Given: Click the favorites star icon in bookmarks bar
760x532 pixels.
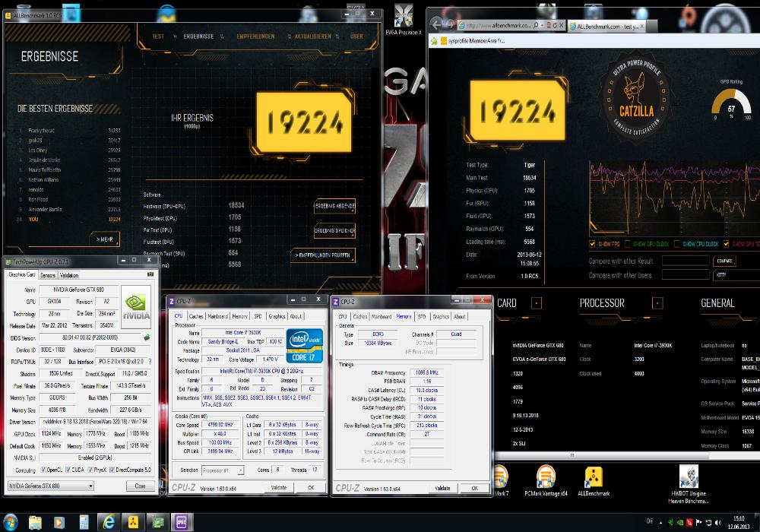Looking at the screenshot, I should tap(434, 41).
